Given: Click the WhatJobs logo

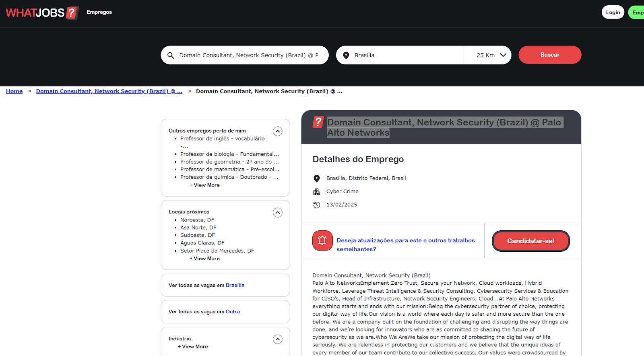Looking at the screenshot, I should [42, 12].
